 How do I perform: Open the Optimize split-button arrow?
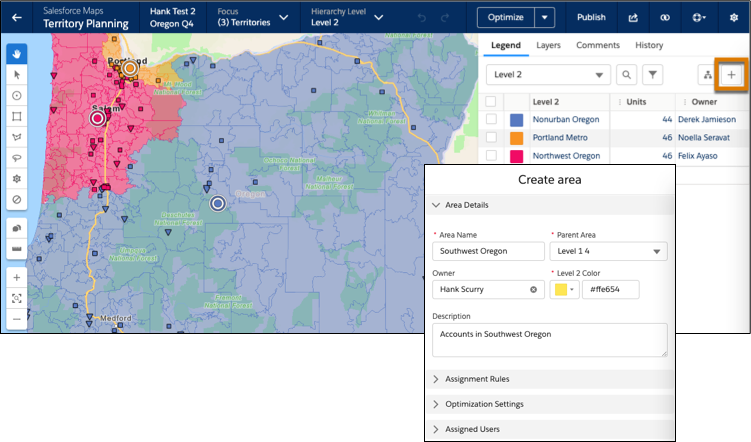545,18
